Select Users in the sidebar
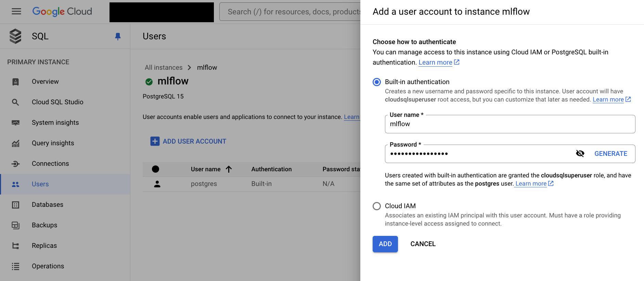 (65, 184)
